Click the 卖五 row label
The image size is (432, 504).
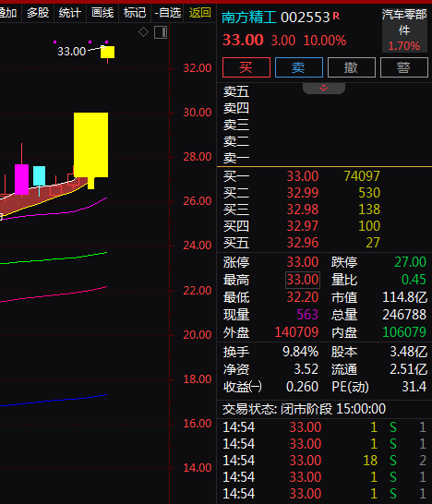pyautogui.click(x=236, y=92)
